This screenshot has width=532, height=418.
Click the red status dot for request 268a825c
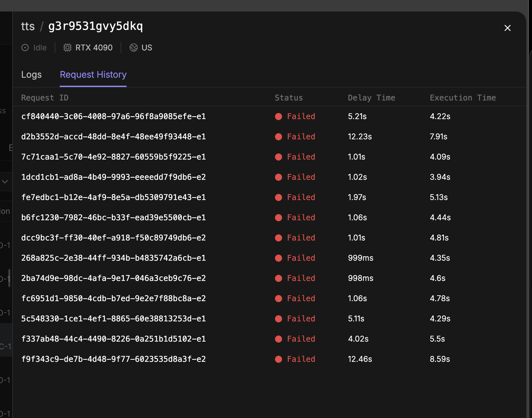279,258
